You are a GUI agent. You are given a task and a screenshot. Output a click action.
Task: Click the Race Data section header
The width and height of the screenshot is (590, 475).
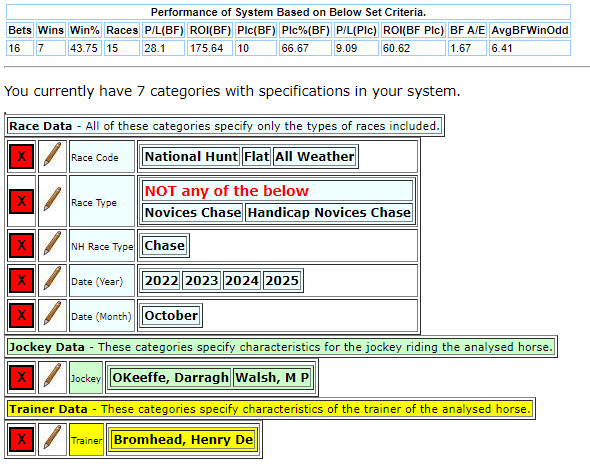225,126
